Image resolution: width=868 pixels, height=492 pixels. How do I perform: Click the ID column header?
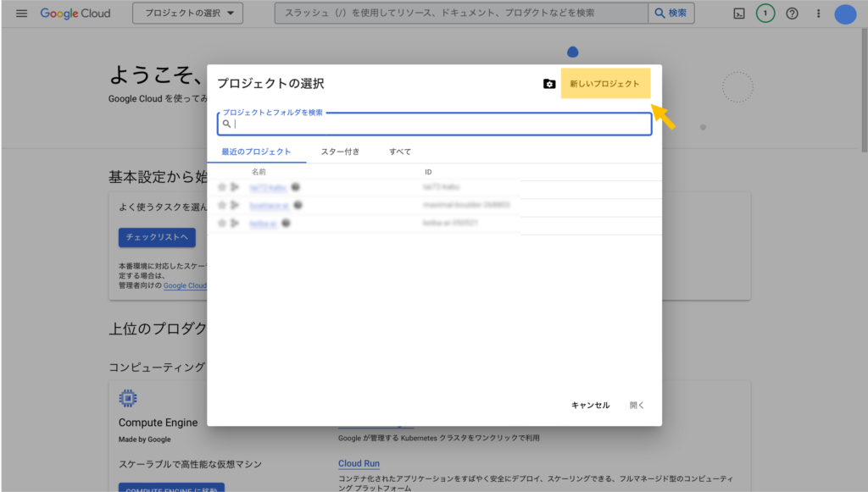(428, 172)
